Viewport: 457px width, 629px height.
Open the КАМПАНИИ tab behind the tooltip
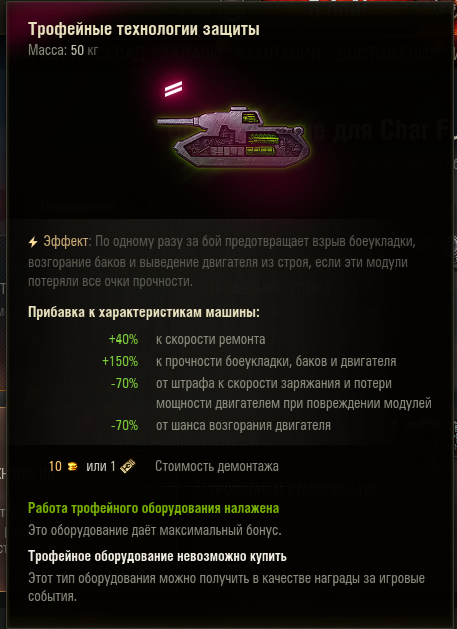pos(278,53)
